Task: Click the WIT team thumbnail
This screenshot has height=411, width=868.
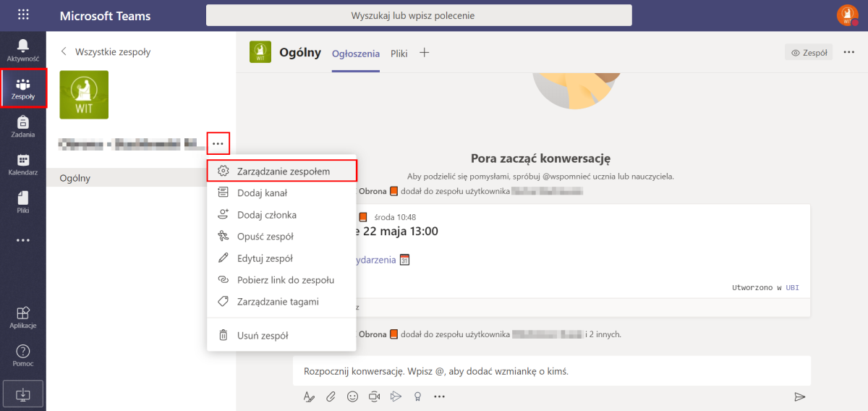Action: [84, 95]
